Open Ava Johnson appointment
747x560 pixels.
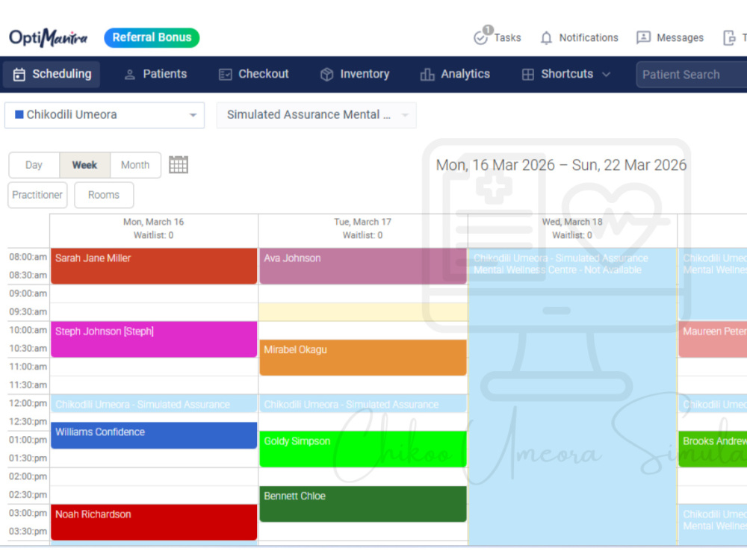click(x=363, y=267)
